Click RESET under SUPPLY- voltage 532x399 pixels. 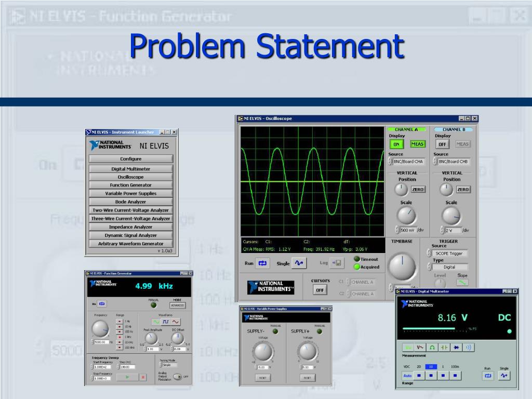click(262, 378)
